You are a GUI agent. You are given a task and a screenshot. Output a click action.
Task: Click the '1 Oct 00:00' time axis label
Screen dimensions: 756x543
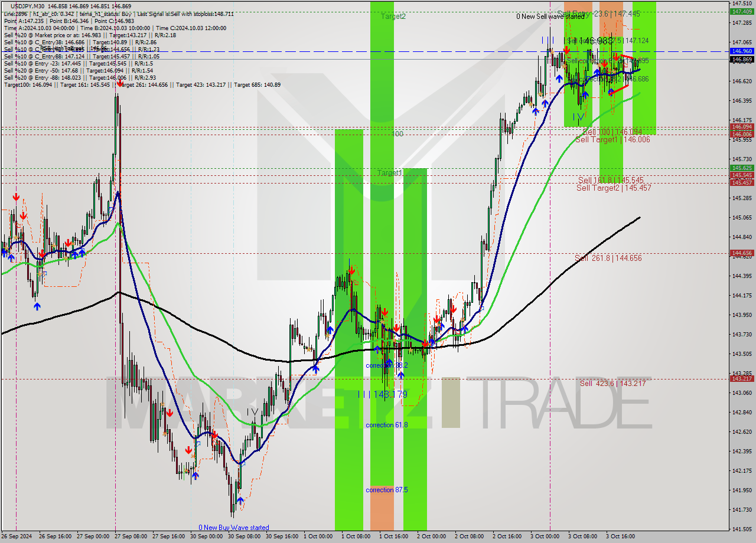[318, 537]
